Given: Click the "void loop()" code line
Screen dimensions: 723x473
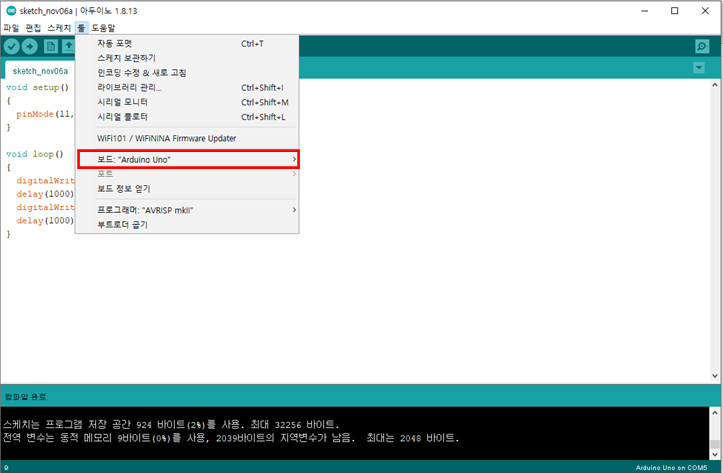Looking at the screenshot, I should (x=35, y=154).
